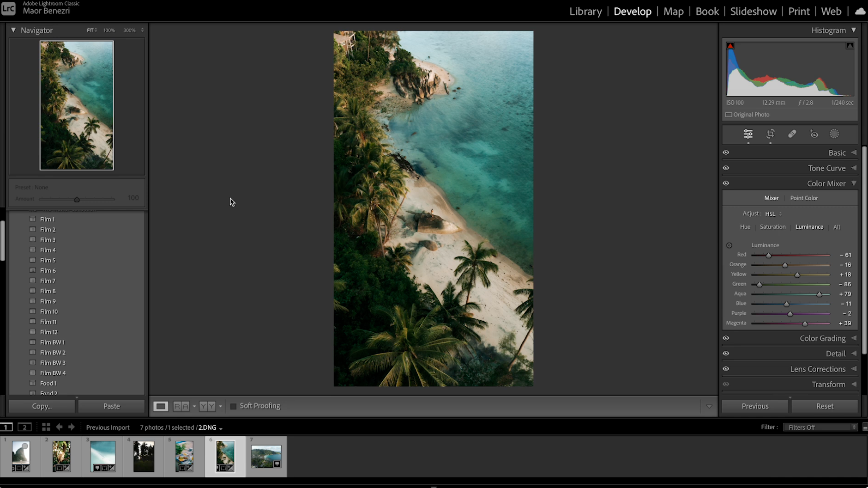
Task: Collapse the Histogram panel triangle
Action: [x=854, y=30]
